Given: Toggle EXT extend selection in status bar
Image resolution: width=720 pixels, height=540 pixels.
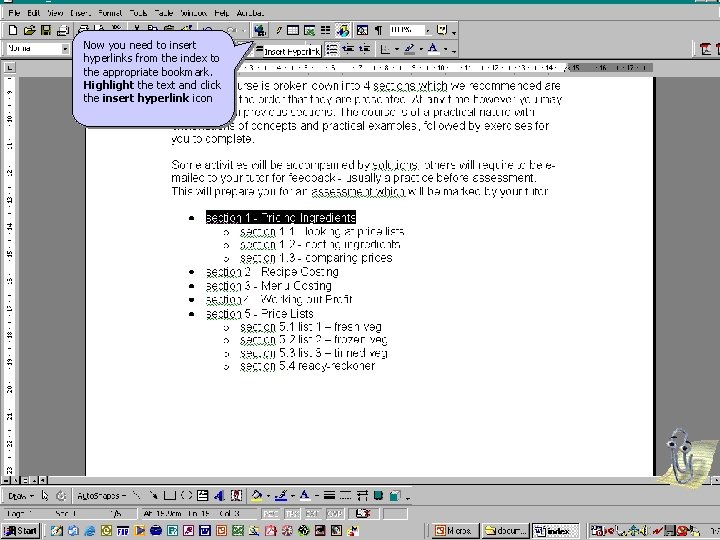Looking at the screenshot, I should tap(313, 514).
